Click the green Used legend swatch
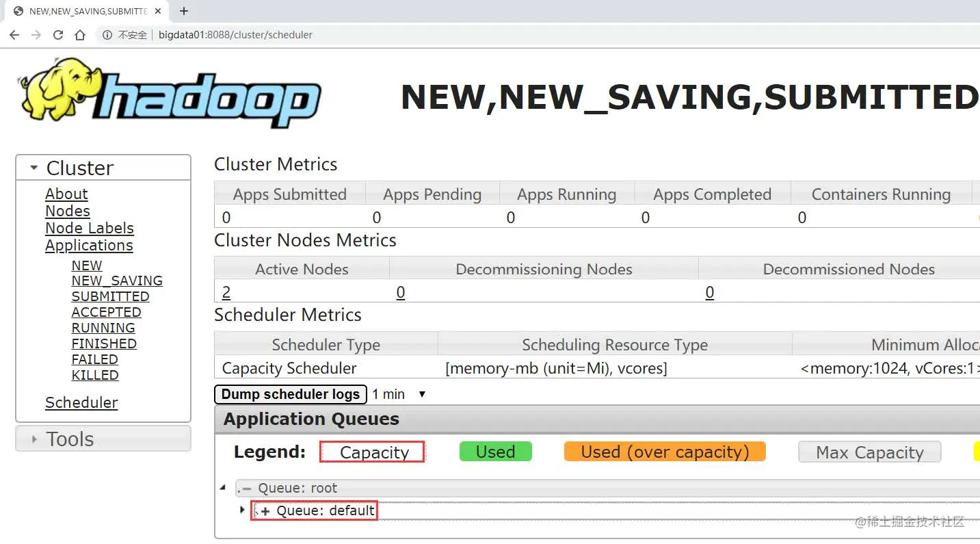This screenshot has width=980, height=544. point(496,452)
